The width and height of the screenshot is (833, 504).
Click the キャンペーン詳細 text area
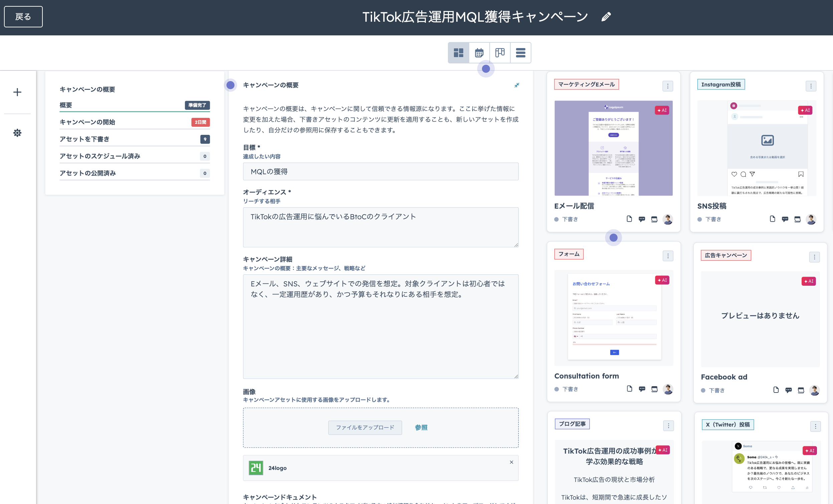381,326
